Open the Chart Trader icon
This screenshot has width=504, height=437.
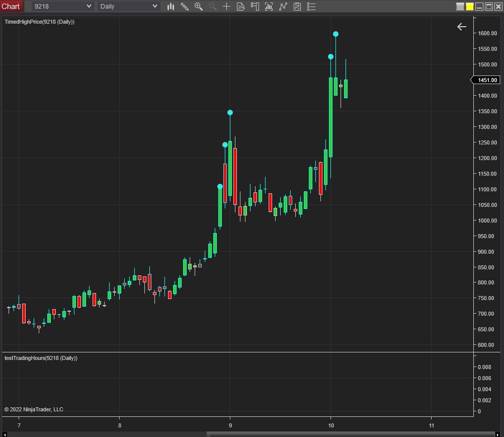click(x=255, y=7)
